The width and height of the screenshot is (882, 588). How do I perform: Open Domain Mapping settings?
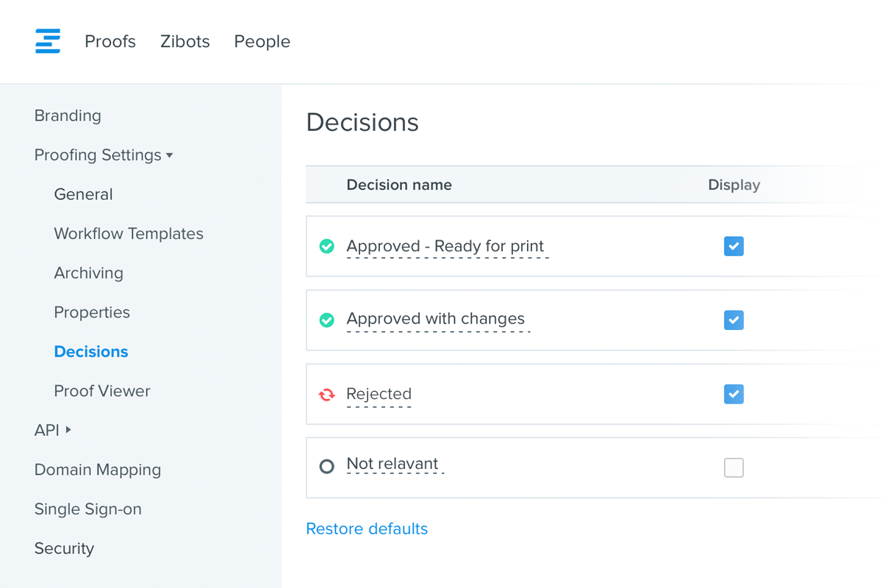click(98, 469)
